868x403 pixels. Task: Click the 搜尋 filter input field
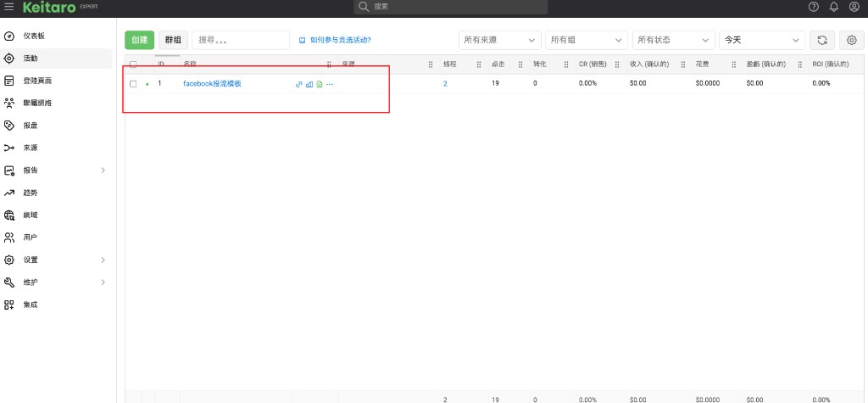[x=241, y=40]
